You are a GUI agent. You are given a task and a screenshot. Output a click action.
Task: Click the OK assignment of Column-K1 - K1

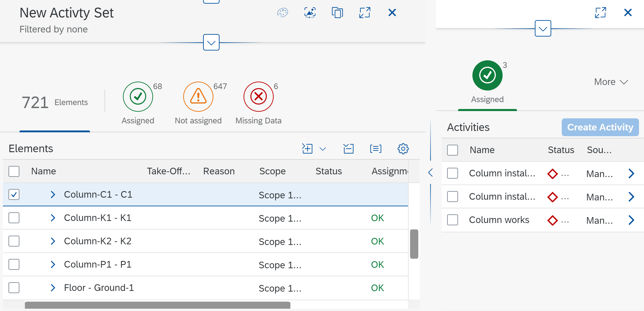click(377, 218)
